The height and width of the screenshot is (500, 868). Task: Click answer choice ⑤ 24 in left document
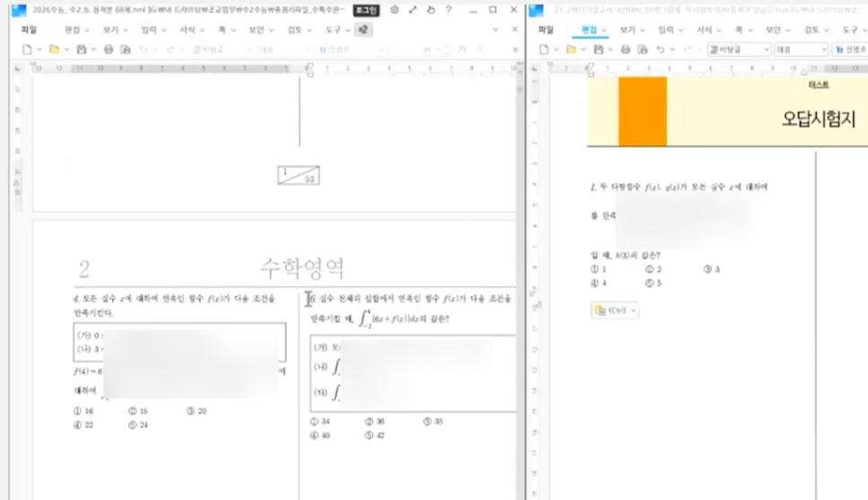pyautogui.click(x=137, y=425)
